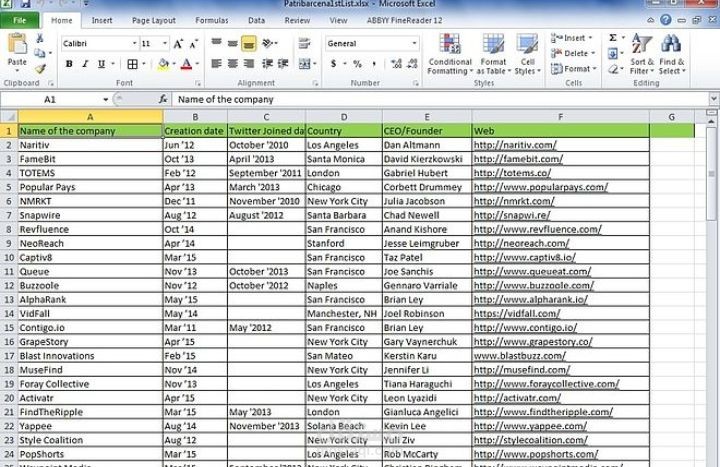
Task: Select row 12 header
Action: 9,286
